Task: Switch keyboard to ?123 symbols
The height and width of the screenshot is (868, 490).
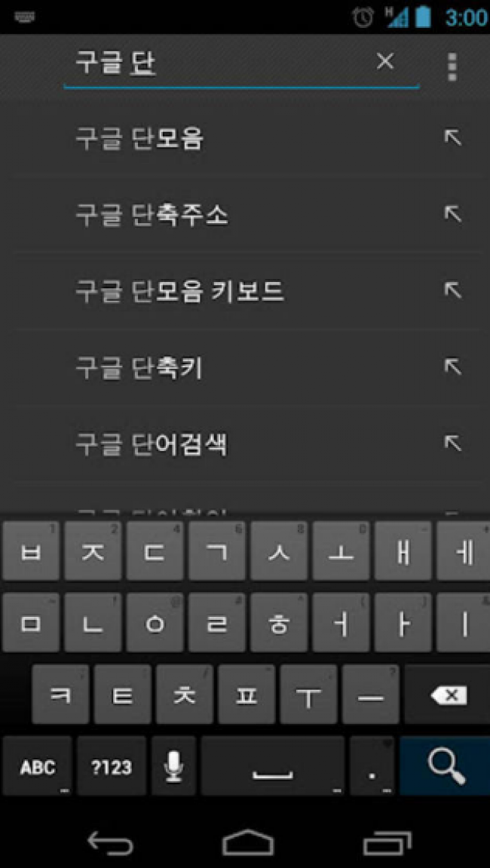Action: 112,766
